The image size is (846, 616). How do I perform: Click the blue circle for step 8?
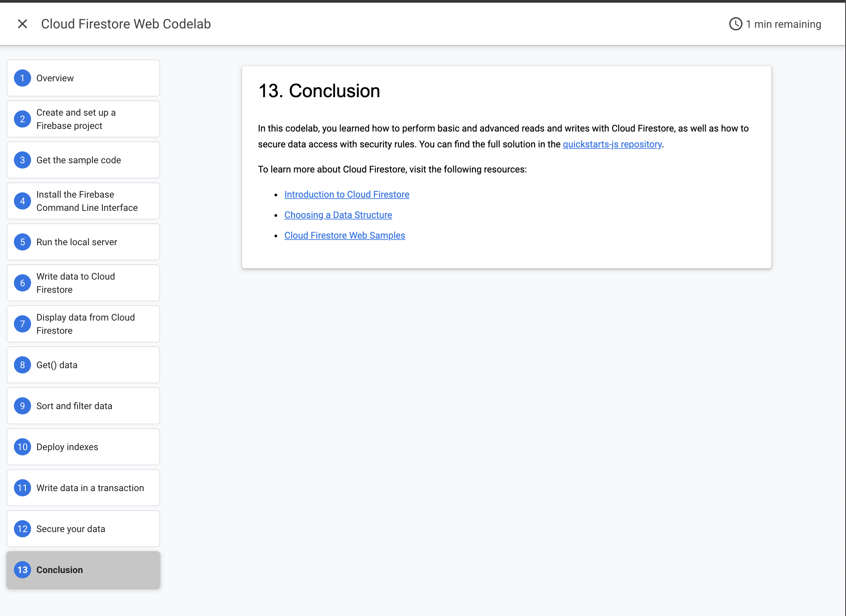click(22, 365)
